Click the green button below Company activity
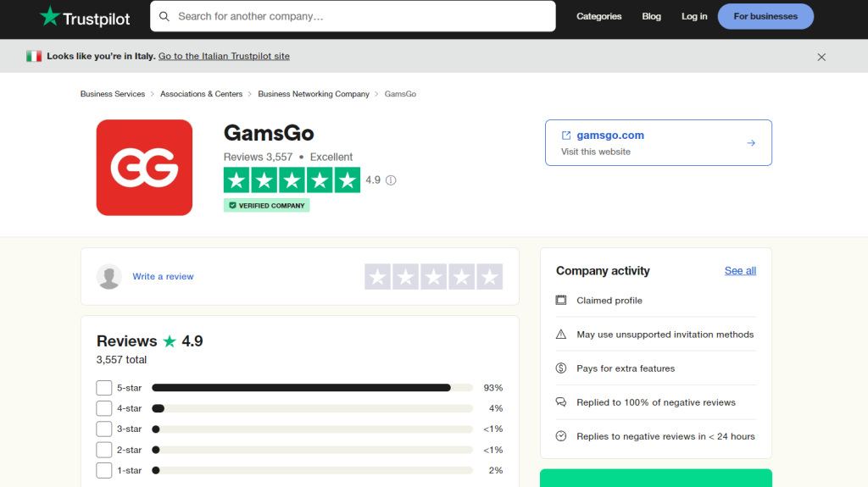Image resolution: width=868 pixels, height=487 pixels. (x=656, y=479)
